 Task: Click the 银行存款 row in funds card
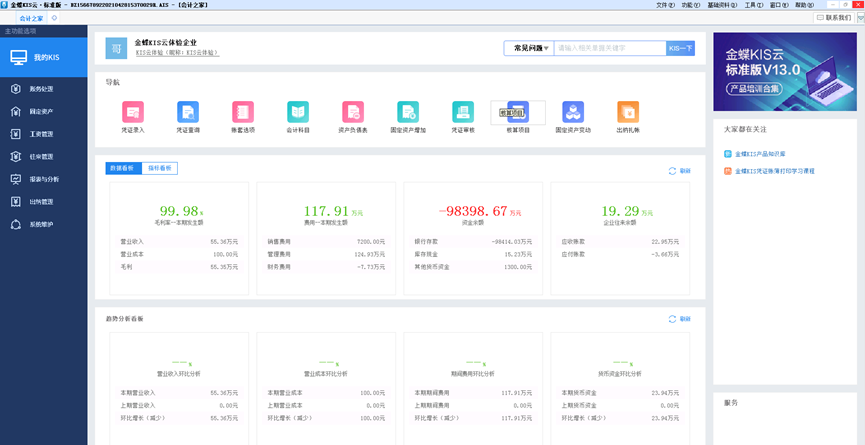pyautogui.click(x=473, y=242)
